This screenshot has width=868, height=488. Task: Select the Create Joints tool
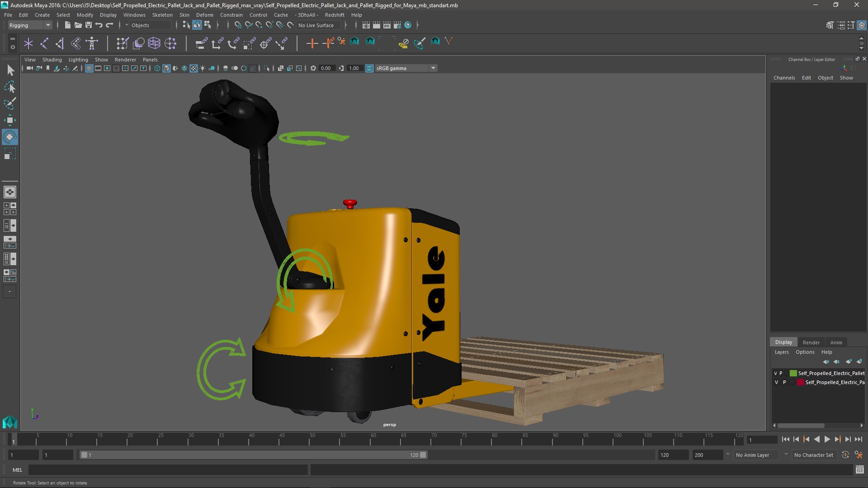44,43
